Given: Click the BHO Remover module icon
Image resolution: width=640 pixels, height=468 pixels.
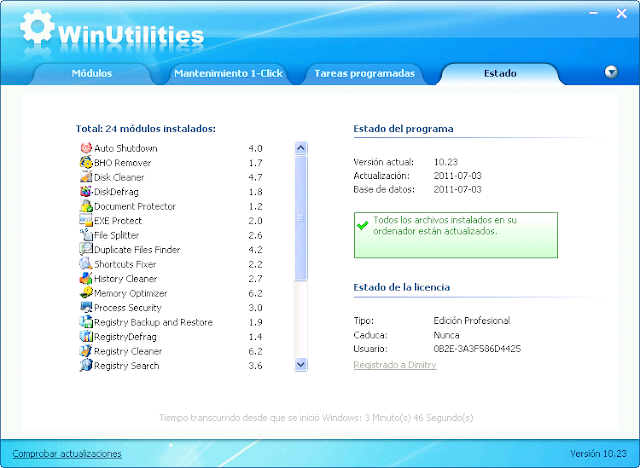Looking at the screenshot, I should 86,162.
